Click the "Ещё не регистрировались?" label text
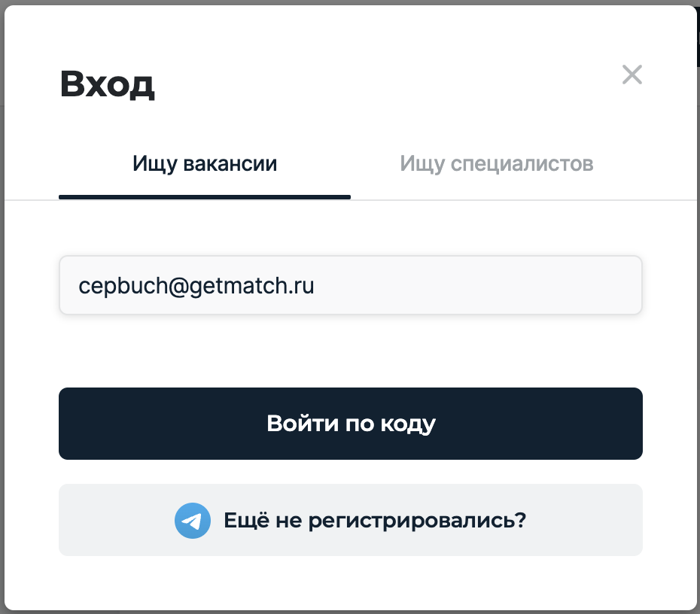Viewport: 700px width, 614px height. (374, 520)
